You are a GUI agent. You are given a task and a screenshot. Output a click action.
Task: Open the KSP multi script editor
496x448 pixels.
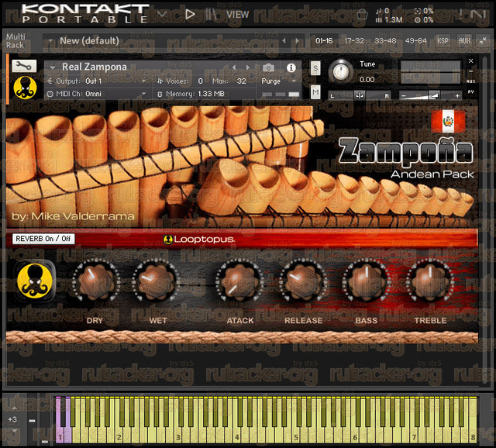(443, 41)
